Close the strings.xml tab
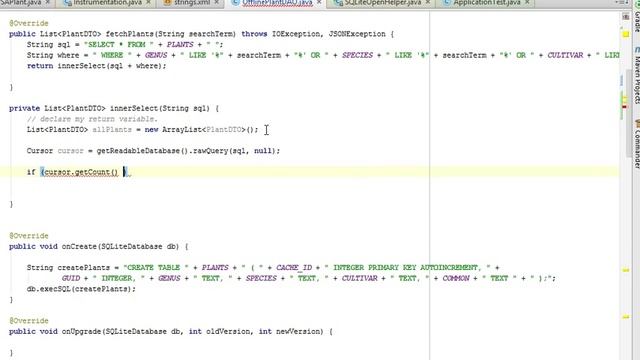This screenshot has height=360, width=640. pyautogui.click(x=216, y=2)
